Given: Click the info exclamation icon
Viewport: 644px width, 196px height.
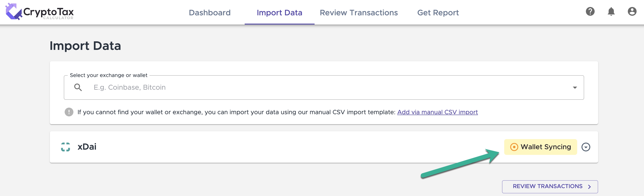Looking at the screenshot, I should pyautogui.click(x=69, y=112).
